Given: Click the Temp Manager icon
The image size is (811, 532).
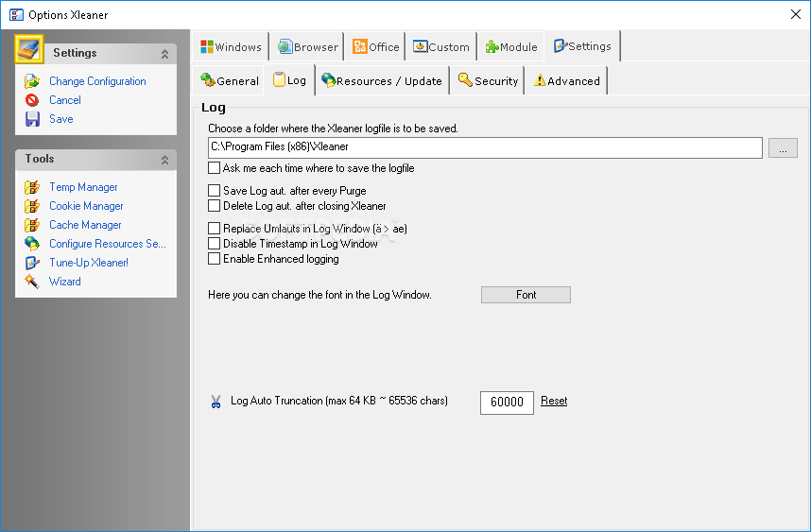Looking at the screenshot, I should [x=32, y=187].
